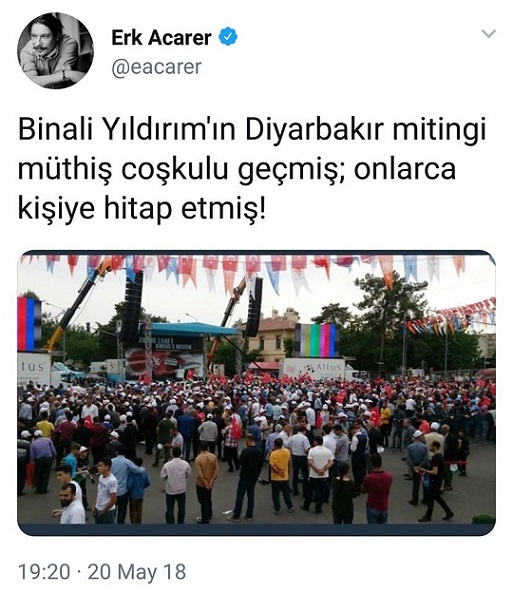This screenshot has width=513, height=593.
Task: Click the "20 May 18" date
Action: 137,571
